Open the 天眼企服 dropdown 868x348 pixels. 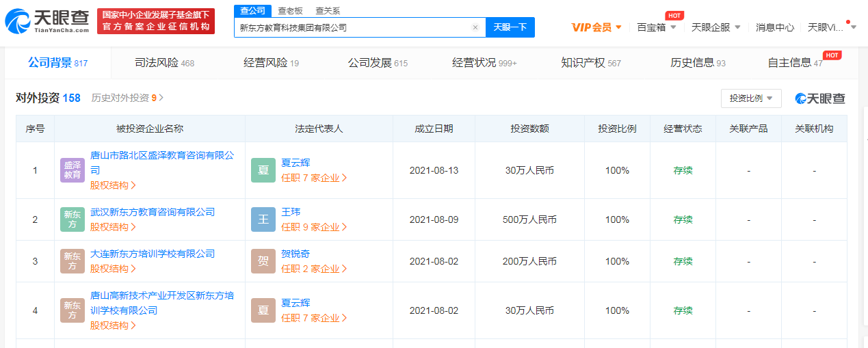click(x=715, y=27)
